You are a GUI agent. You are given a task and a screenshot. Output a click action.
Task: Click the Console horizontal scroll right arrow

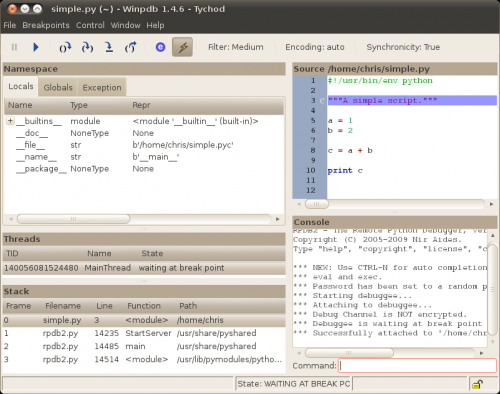pos(481,353)
